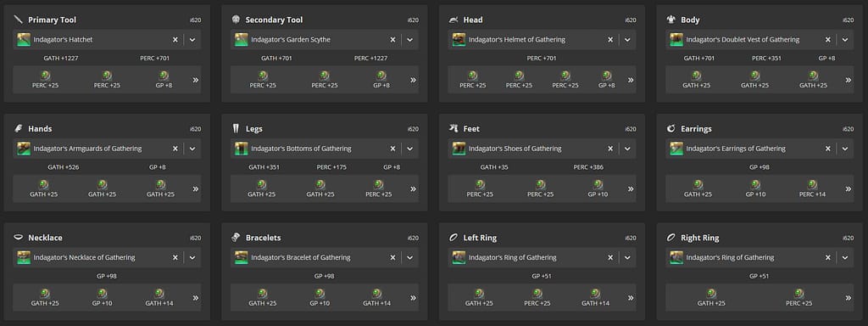Viewport: 868px width, 326px height.
Task: Expand materia list for Earrings slot
Action: pos(848,189)
